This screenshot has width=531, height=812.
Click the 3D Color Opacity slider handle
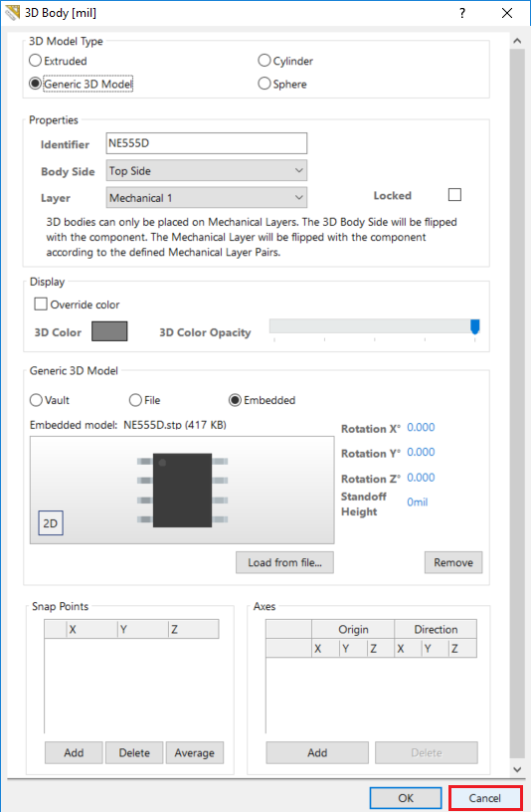[474, 326]
